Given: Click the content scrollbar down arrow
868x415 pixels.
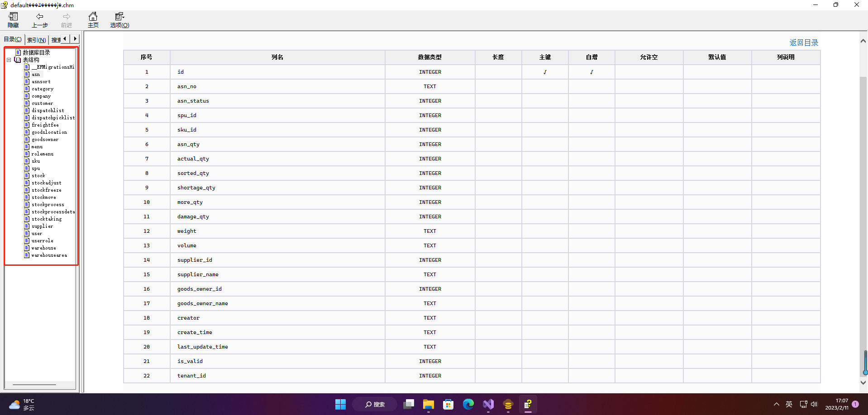Looking at the screenshot, I should tap(863, 382).
